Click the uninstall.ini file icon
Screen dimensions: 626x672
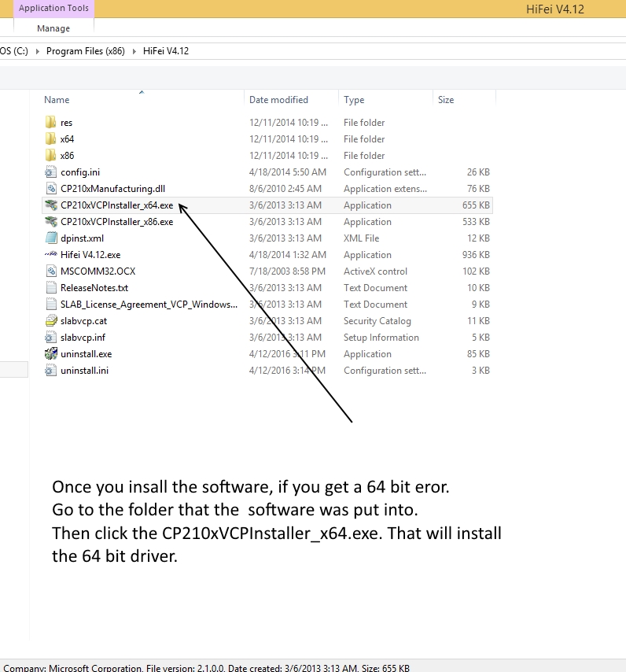click(50, 371)
